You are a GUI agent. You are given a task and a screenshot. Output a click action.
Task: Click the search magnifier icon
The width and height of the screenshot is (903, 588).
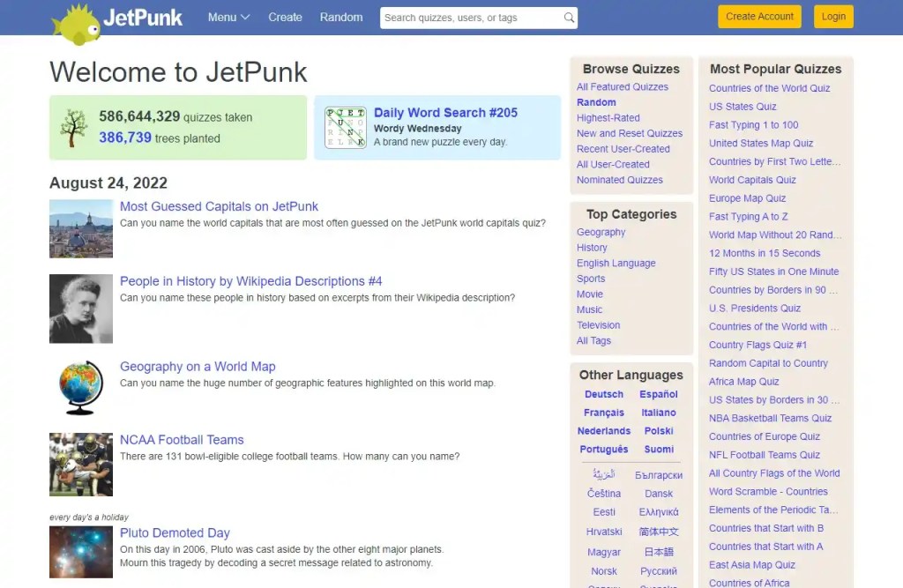click(x=569, y=18)
